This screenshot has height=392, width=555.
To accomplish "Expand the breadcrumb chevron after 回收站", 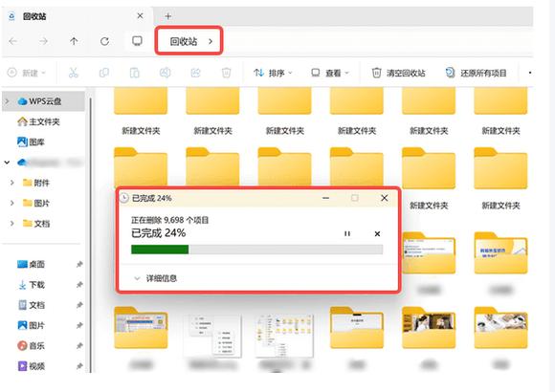I will pos(211,41).
